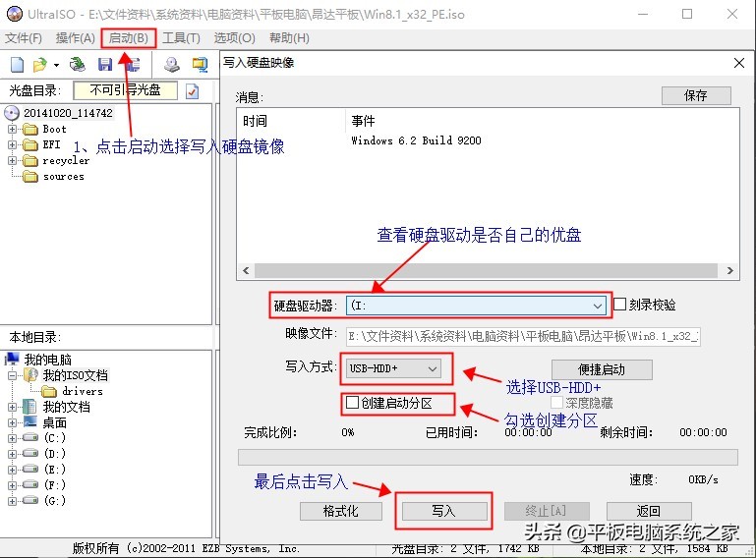
Task: Click the 桌面 desktop icon
Action: pos(30,422)
